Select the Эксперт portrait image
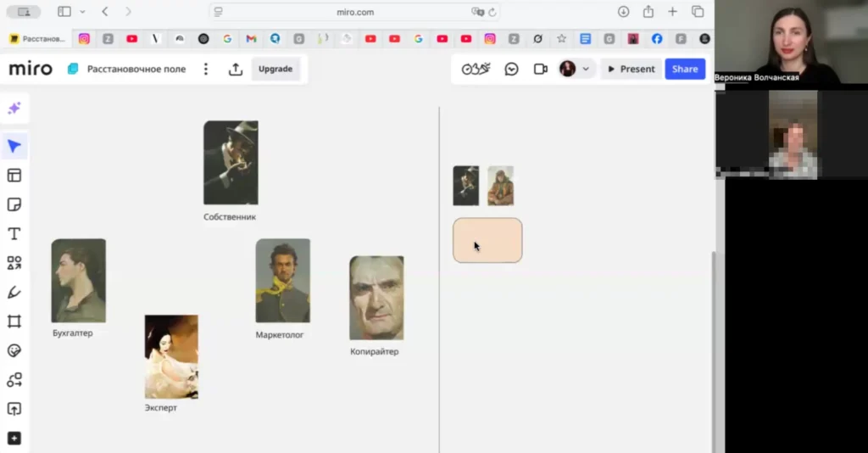Image resolution: width=868 pixels, height=453 pixels. coord(171,356)
